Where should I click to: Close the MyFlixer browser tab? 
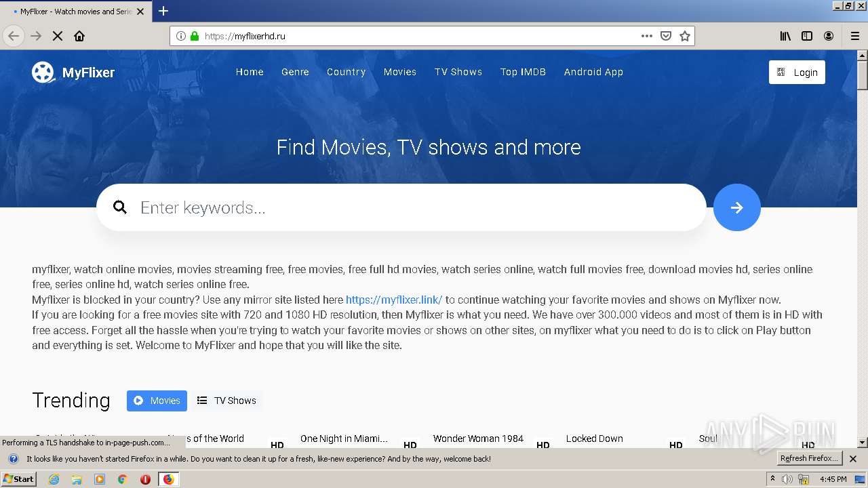(x=140, y=12)
